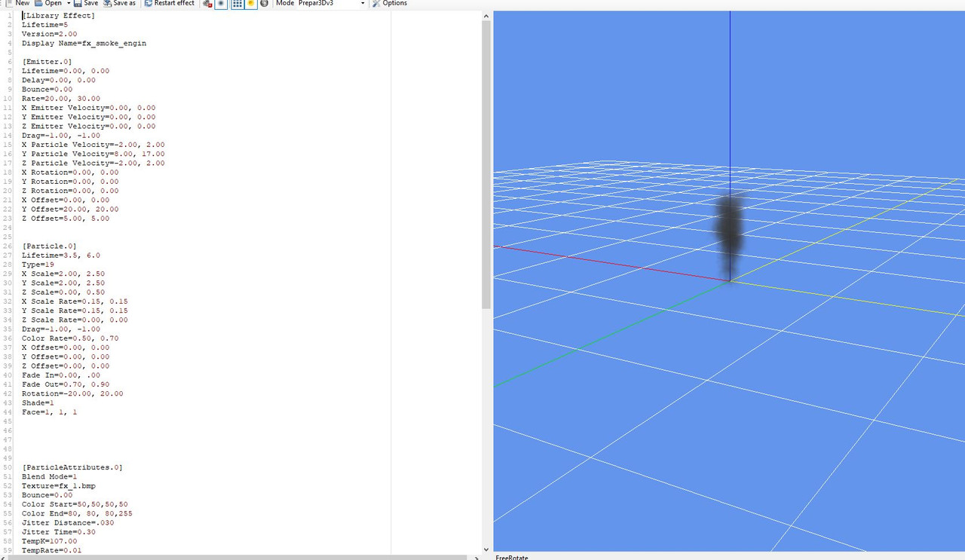Click the editor scroll down arrow
The image size is (965, 560).
coord(486,549)
